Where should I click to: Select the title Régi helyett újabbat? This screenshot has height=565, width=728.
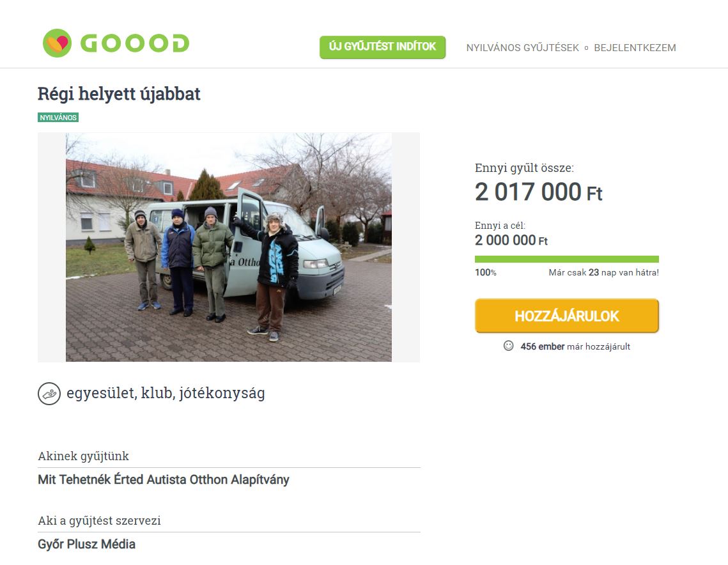(x=119, y=94)
